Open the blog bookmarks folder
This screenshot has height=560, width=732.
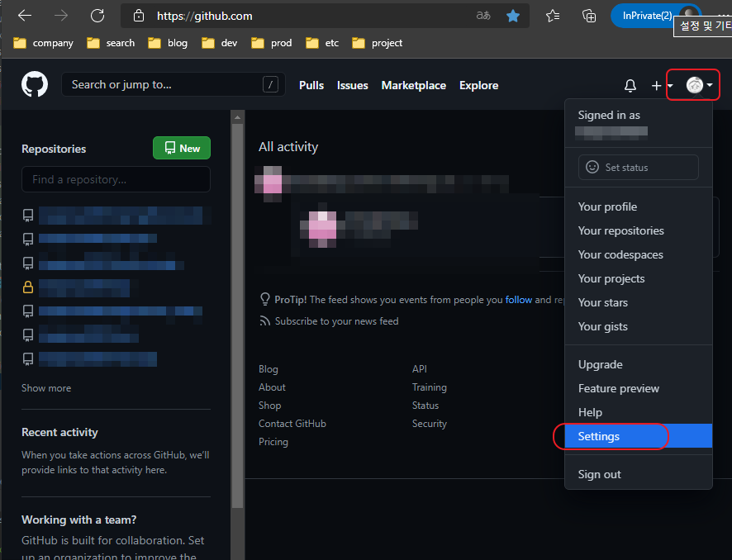point(168,43)
